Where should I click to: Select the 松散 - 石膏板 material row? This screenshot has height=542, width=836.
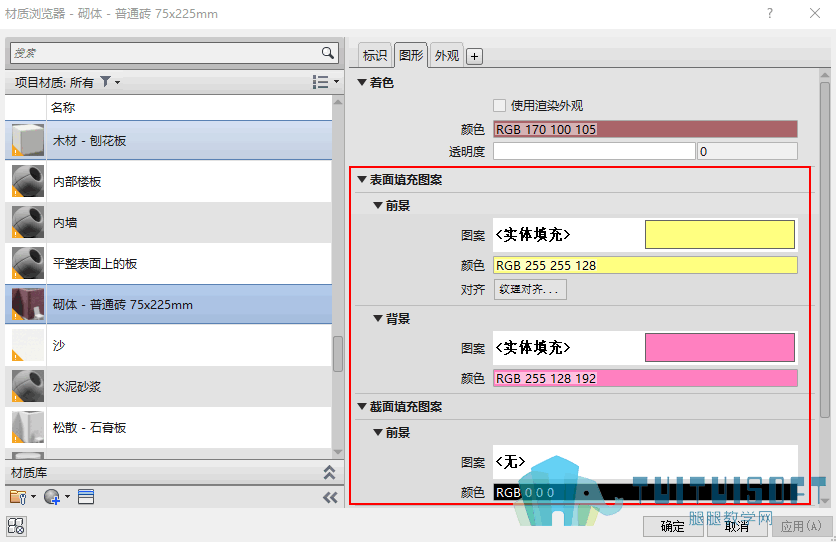tap(168, 427)
